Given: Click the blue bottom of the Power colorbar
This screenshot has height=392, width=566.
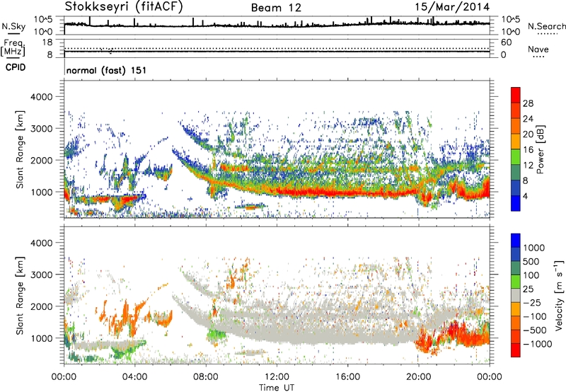Looking at the screenshot, I should (x=516, y=203).
